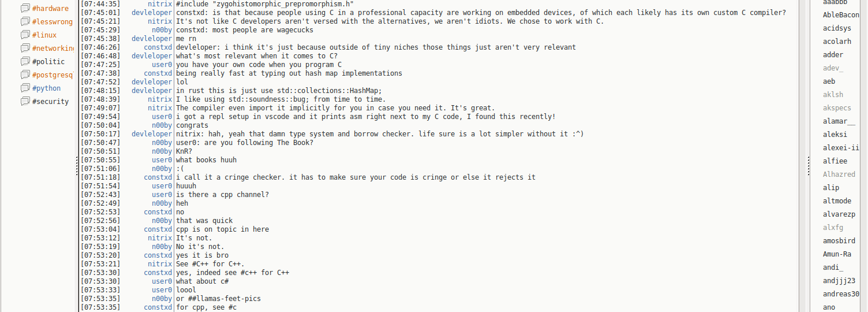Screen dimensions: 868x312
Task: Click nick devleloper on the 07:50:17 message
Action: point(152,134)
